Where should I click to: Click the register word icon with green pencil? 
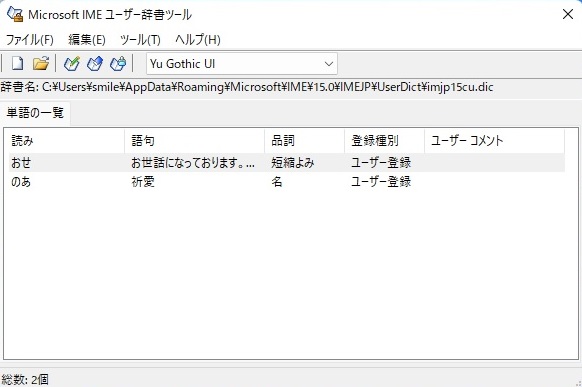pyautogui.click(x=72, y=63)
